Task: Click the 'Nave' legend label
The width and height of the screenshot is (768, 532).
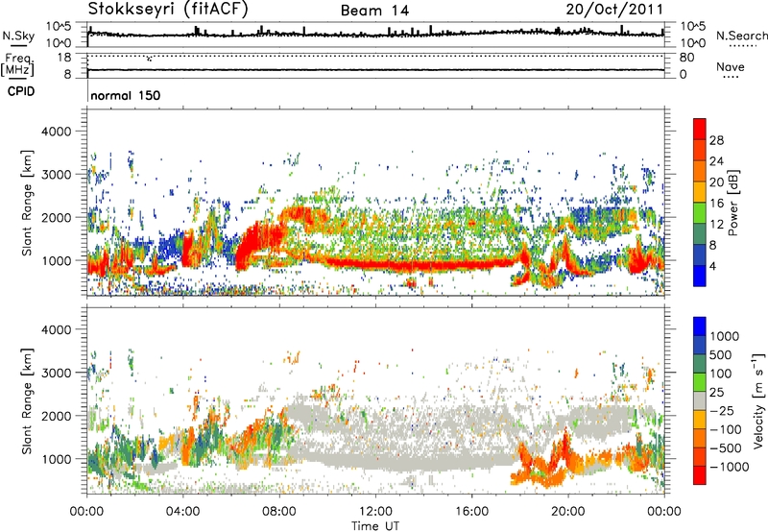Action: point(731,67)
